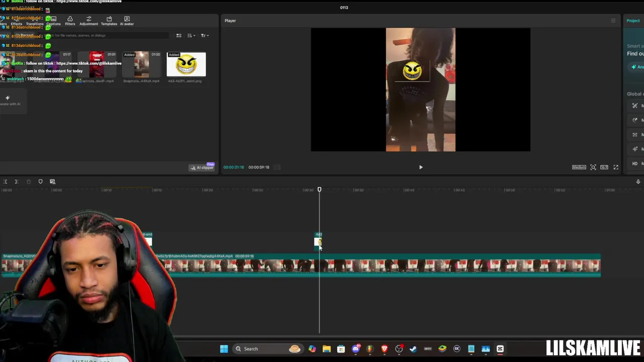
Task: Open the Adjustment tab
Action: [x=89, y=21]
